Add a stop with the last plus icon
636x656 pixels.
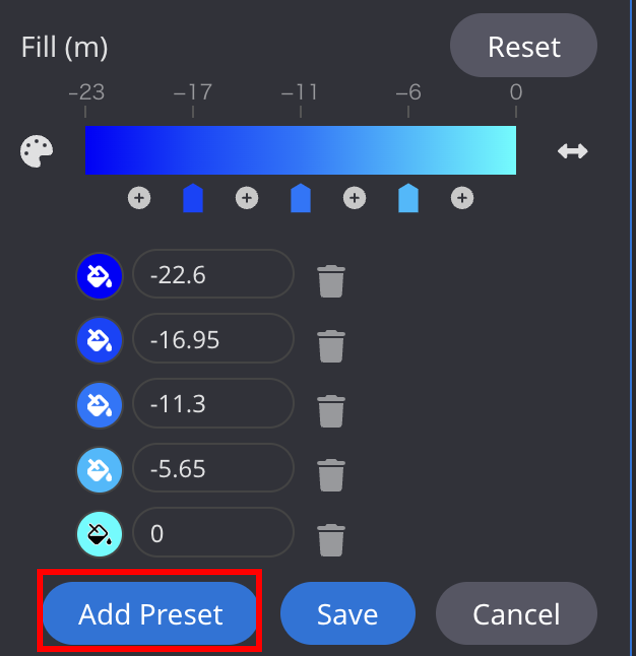tap(462, 198)
